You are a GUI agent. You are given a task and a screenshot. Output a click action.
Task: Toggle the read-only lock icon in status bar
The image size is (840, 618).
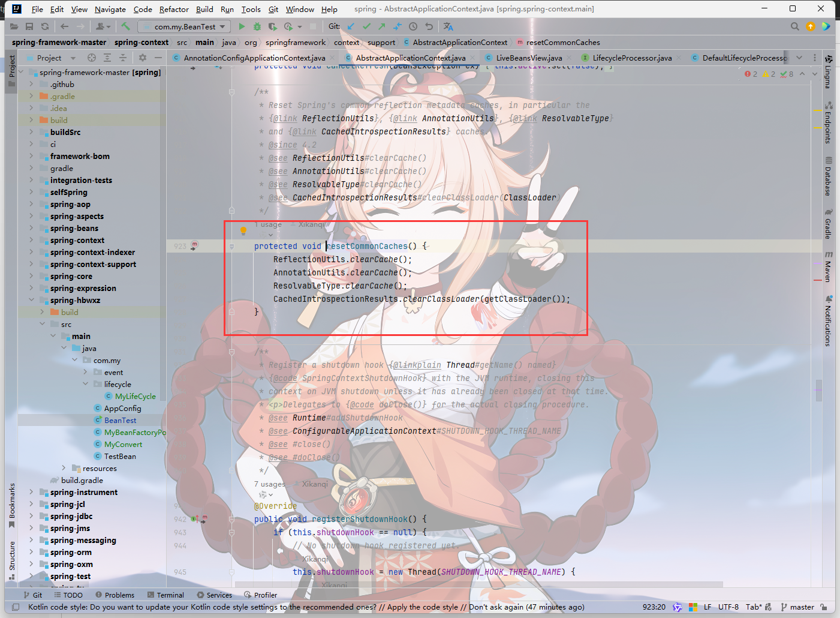coord(824,607)
